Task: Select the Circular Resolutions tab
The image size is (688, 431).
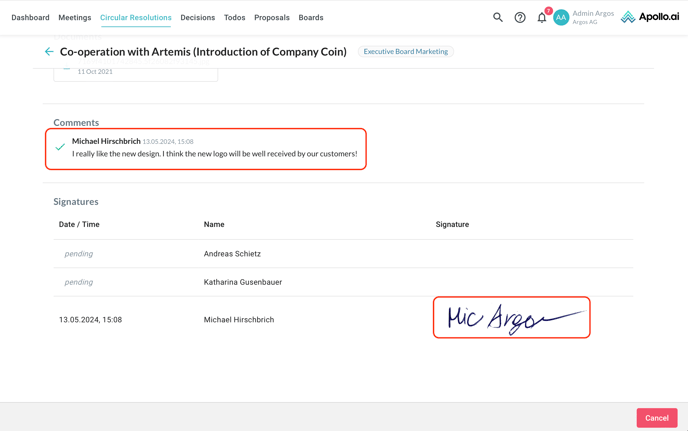Action: coord(136,18)
